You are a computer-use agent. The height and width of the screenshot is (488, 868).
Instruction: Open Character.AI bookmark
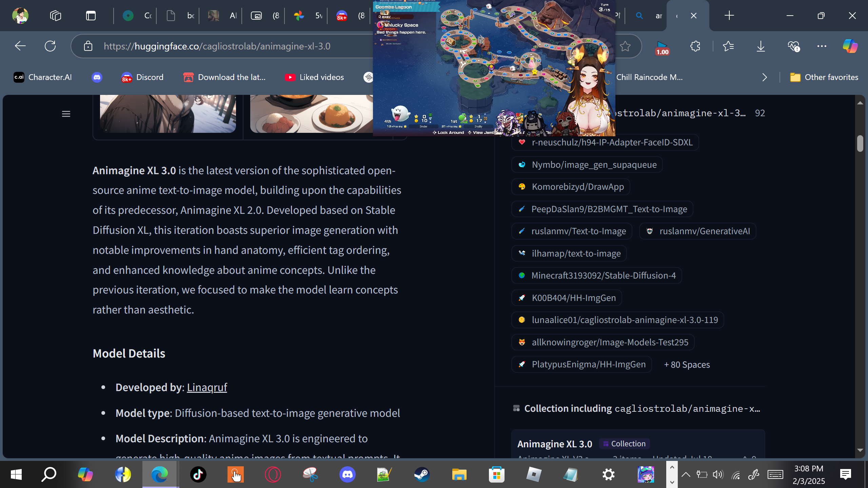(x=43, y=77)
